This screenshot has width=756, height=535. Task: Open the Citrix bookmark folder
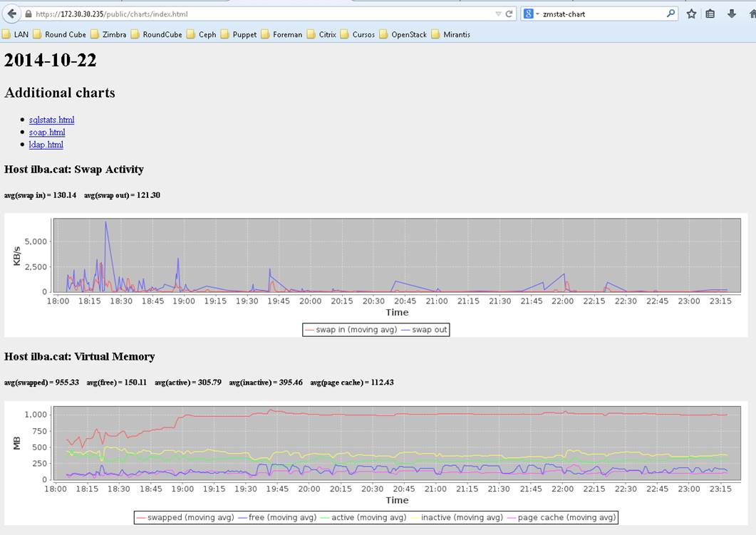322,34
